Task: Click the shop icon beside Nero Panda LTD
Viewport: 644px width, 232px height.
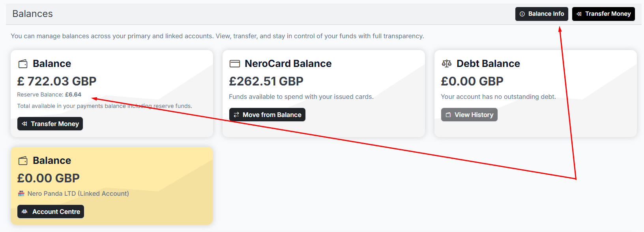Action: click(x=21, y=194)
